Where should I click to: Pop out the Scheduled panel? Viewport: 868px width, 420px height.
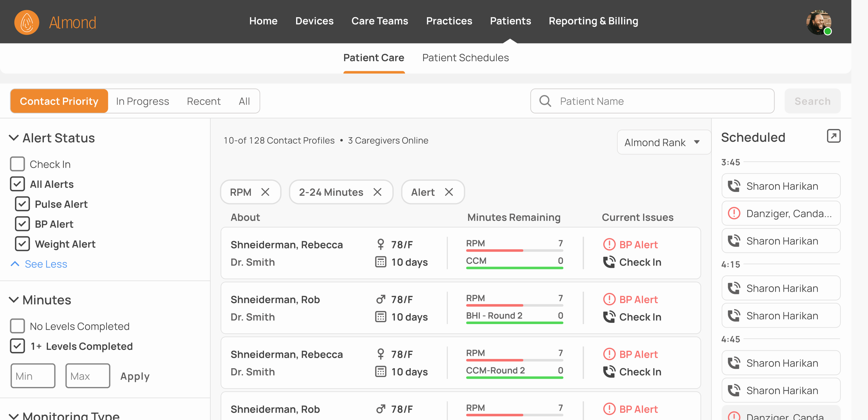833,136
